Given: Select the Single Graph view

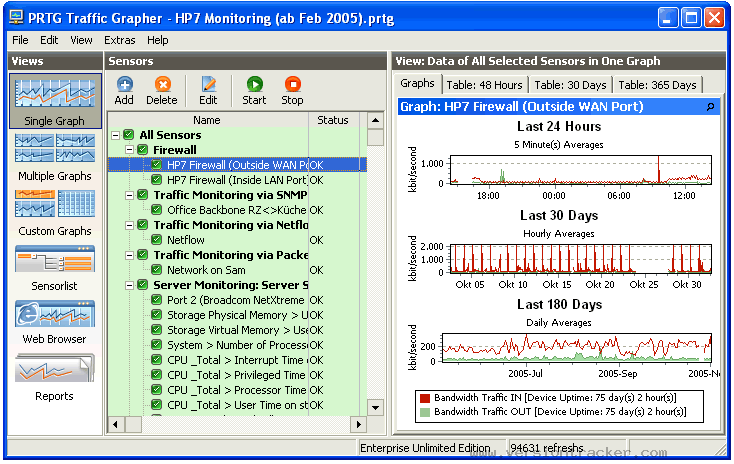Looking at the screenshot, I should point(54,100).
